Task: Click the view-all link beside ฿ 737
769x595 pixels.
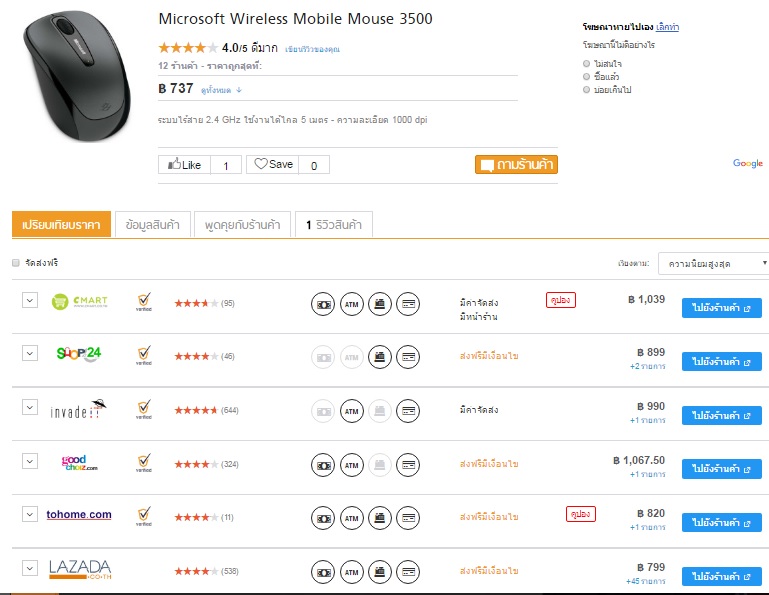Action: [221, 90]
